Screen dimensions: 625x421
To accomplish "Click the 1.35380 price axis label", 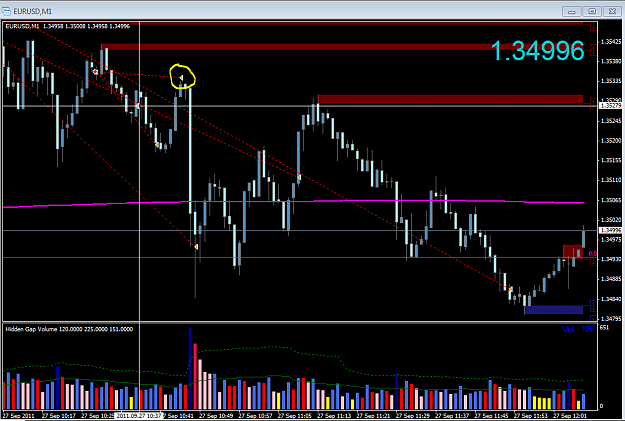I will 611,61.
